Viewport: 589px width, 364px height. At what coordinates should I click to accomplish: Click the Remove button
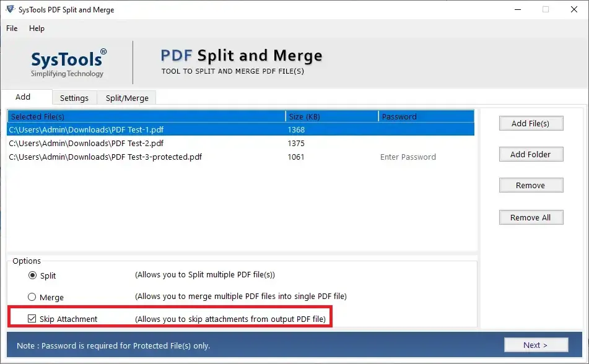(531, 185)
